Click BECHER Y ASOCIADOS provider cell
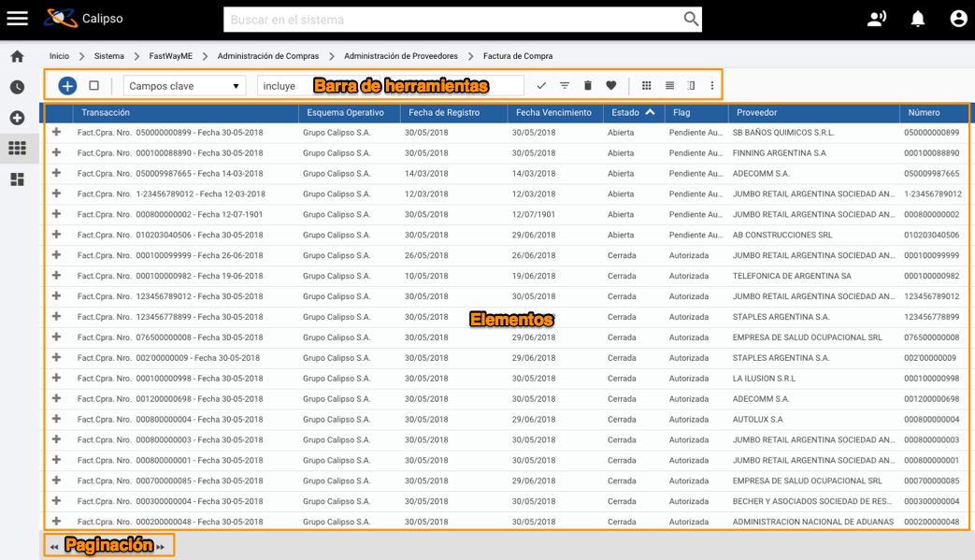Image resolution: width=975 pixels, height=560 pixels. click(812, 502)
